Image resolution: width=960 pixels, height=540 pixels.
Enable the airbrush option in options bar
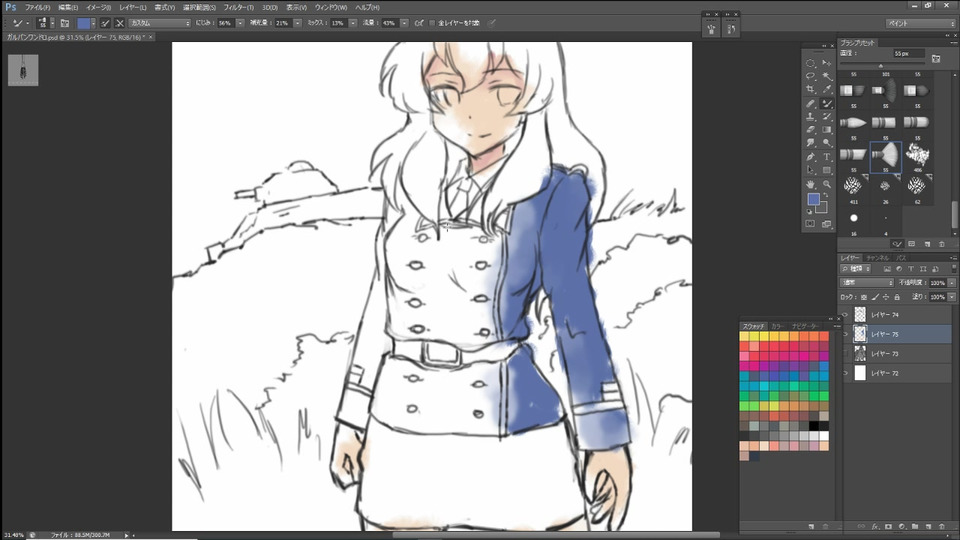419,23
